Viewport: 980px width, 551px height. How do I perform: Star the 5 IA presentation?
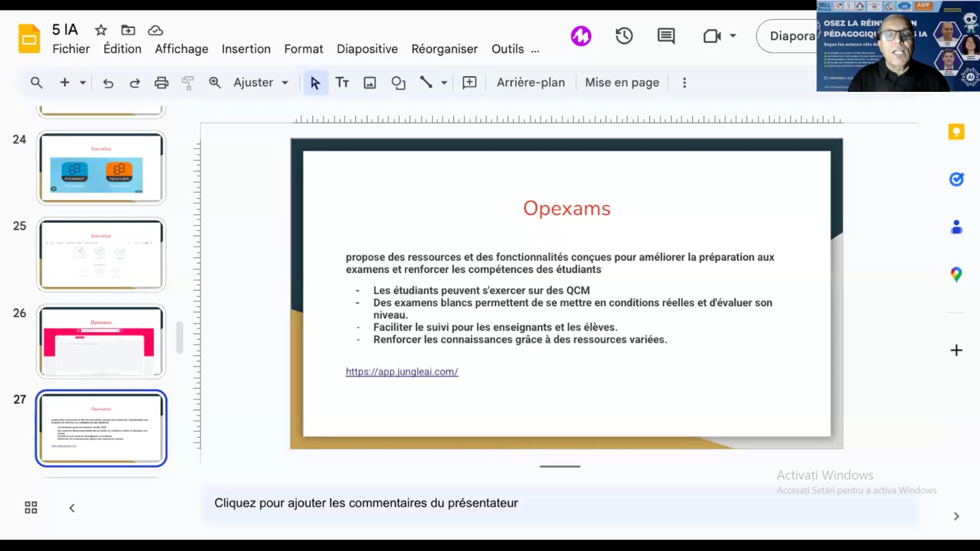point(101,30)
